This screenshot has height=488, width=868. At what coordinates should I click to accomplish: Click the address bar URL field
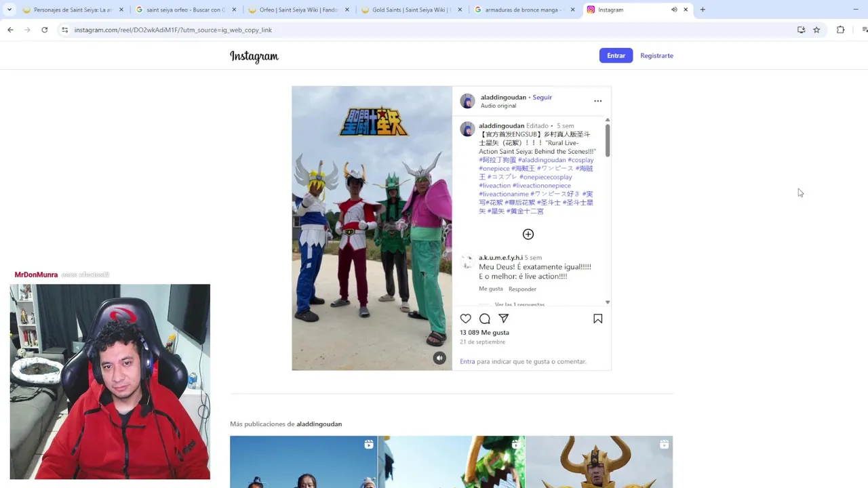(427, 30)
